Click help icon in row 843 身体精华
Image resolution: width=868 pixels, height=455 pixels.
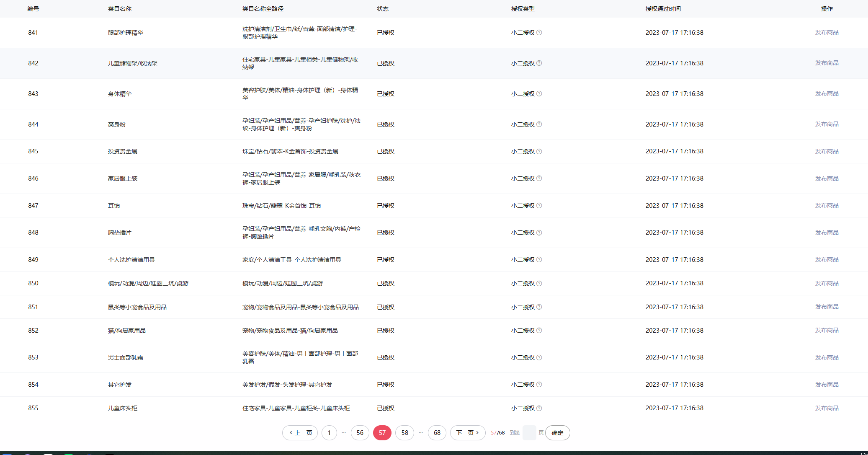539,94
